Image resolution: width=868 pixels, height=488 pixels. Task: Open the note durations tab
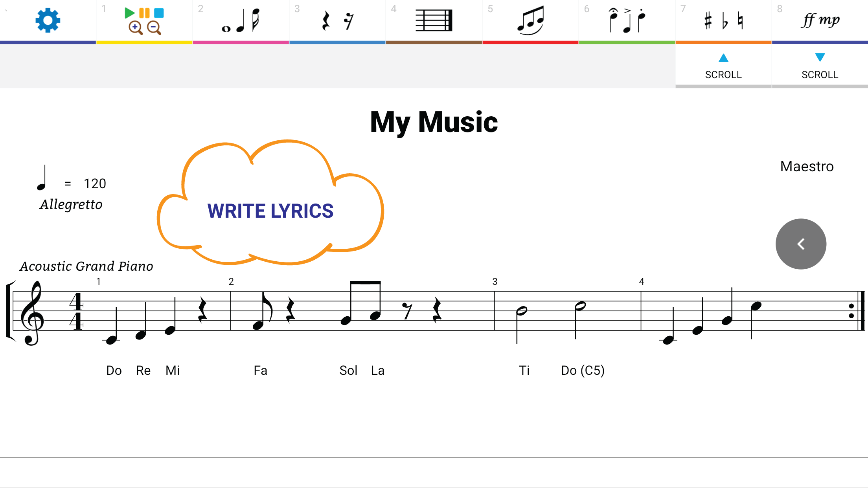(241, 20)
